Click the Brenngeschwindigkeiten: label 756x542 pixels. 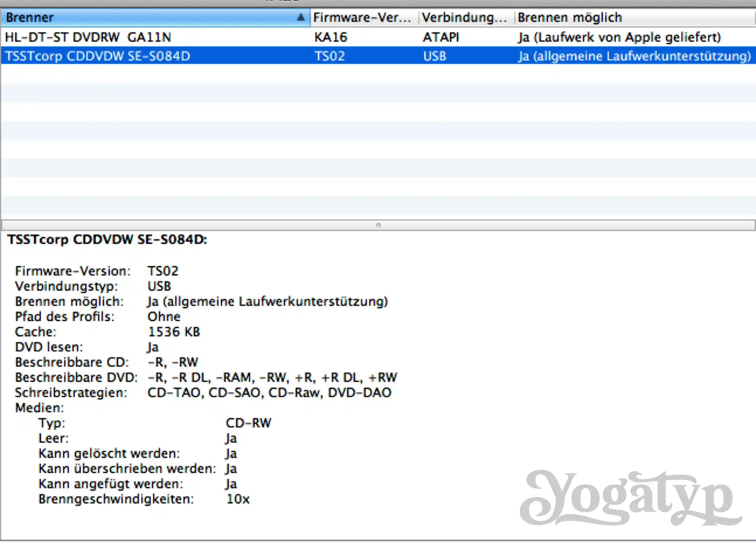tap(116, 499)
